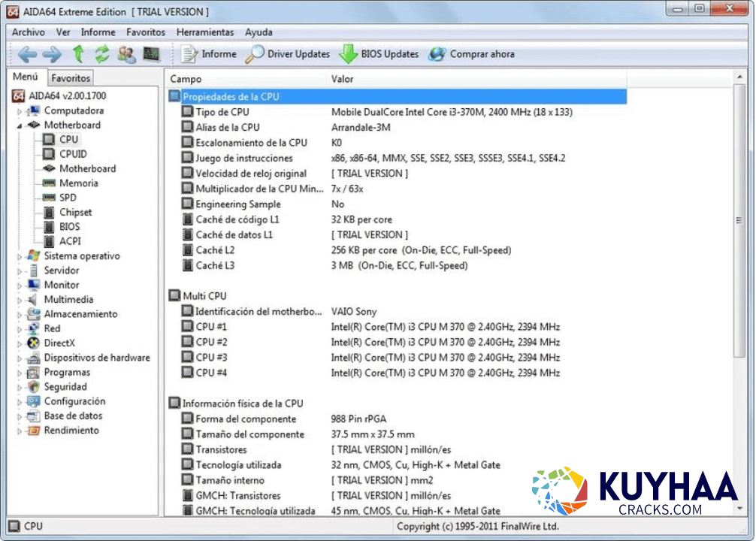This screenshot has width=756, height=541.
Task: Select the CPU item in the sidebar
Action: 68,139
